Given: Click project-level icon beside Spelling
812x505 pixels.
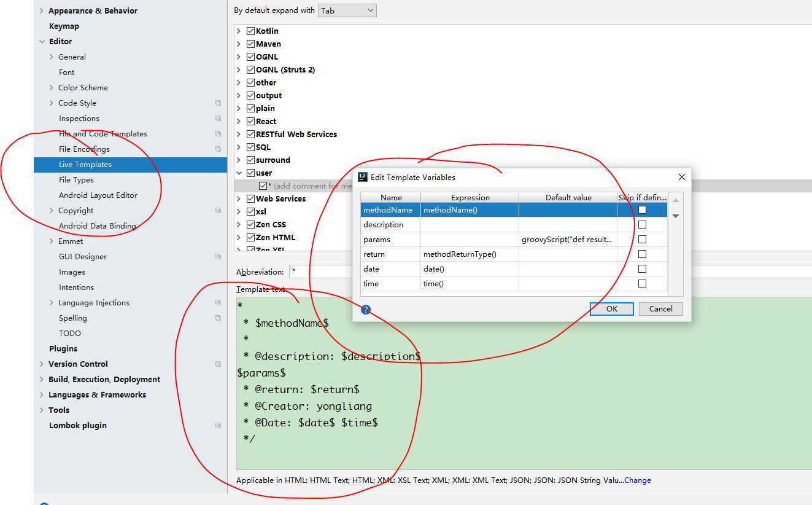Looking at the screenshot, I should 218,318.
